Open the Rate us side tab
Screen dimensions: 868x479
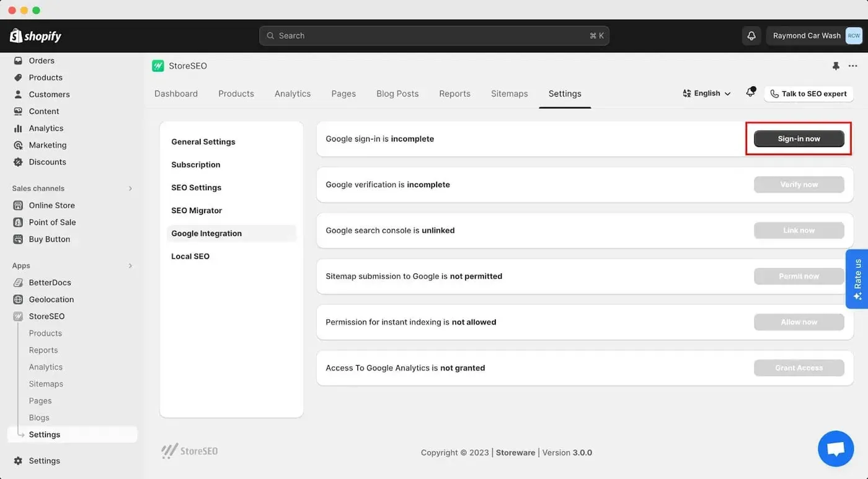click(x=857, y=279)
